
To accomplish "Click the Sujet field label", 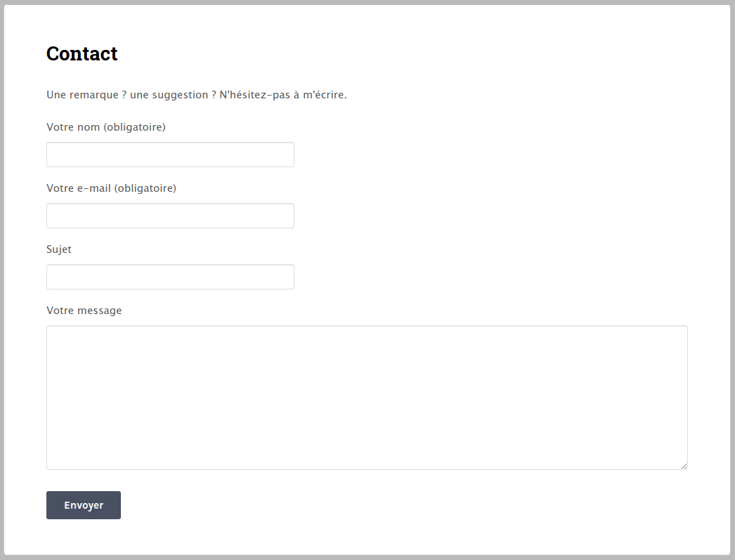I will 59,249.
